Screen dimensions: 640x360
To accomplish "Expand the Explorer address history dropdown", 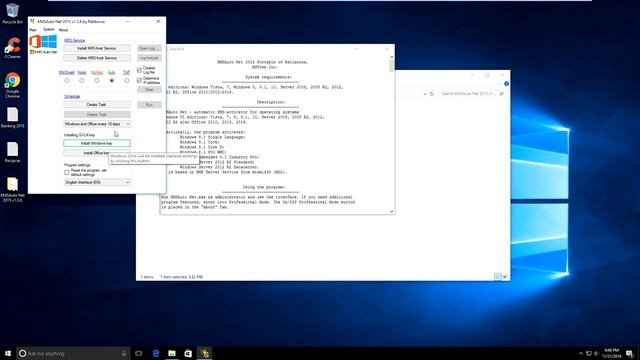I will (425, 94).
